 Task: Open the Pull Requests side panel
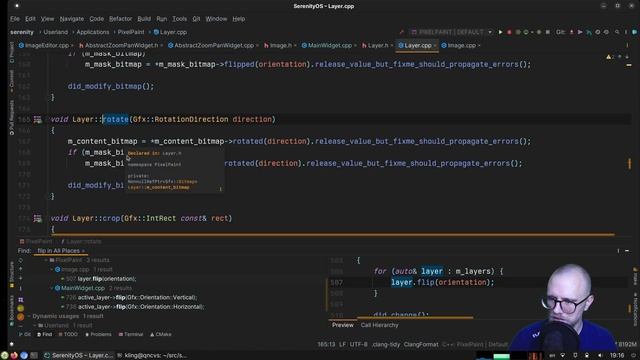tap(11, 118)
